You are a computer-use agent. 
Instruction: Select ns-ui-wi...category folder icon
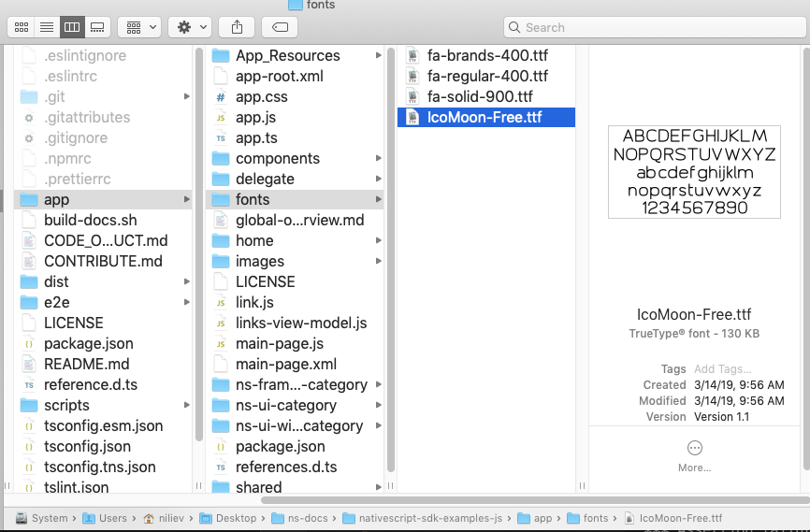click(x=221, y=425)
